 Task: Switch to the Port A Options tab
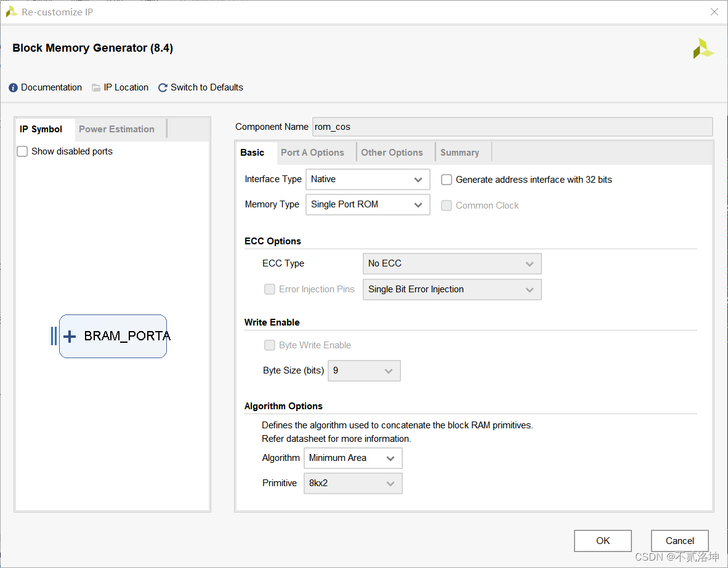tap(312, 153)
